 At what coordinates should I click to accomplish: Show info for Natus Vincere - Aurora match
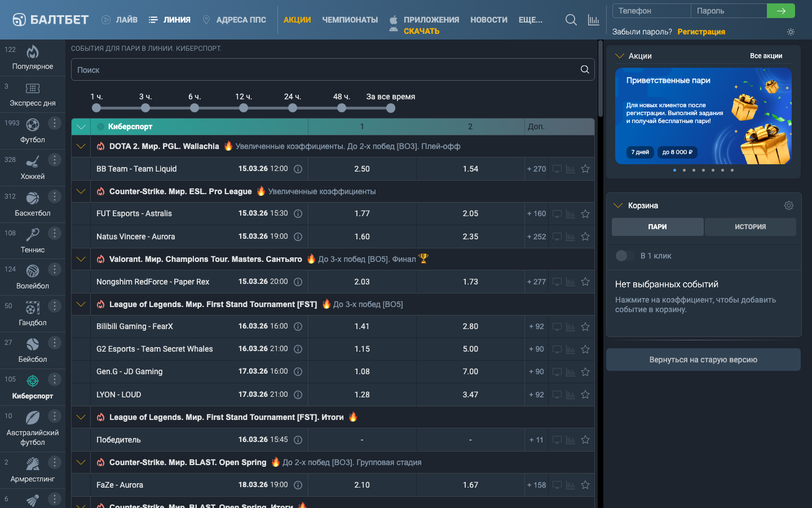pyautogui.click(x=298, y=237)
